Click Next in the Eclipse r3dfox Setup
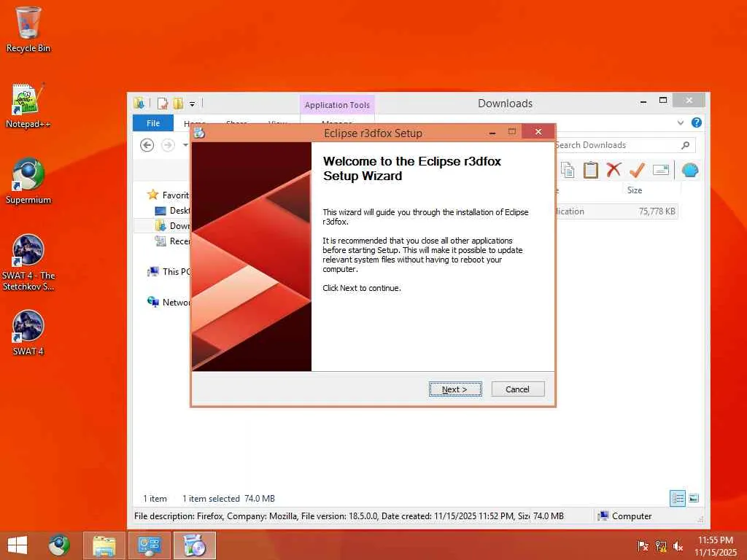Image resolution: width=747 pixels, height=560 pixels. [455, 389]
